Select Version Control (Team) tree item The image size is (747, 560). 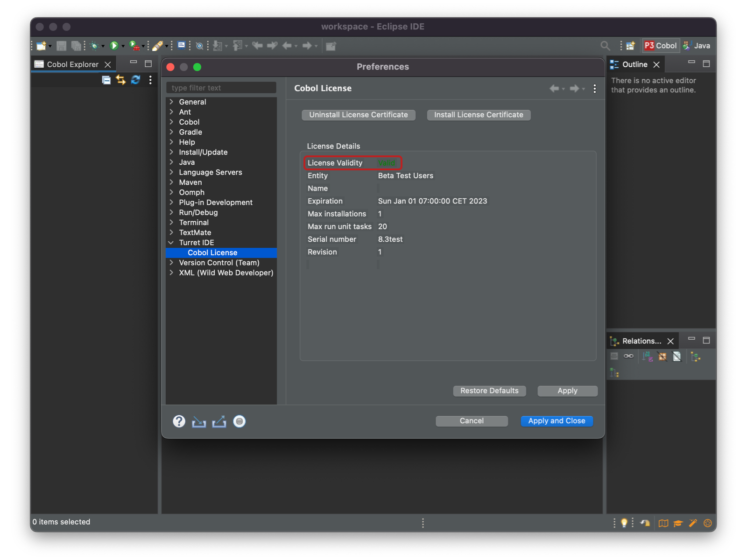[x=219, y=263]
